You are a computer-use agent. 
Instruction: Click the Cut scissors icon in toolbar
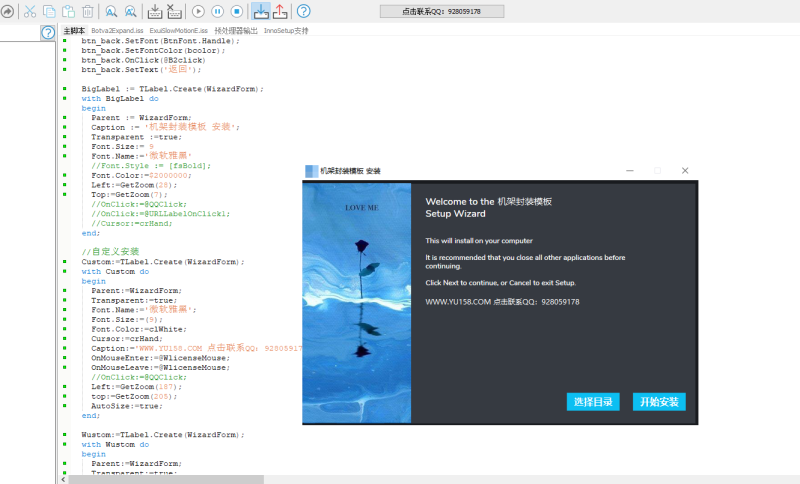30,11
